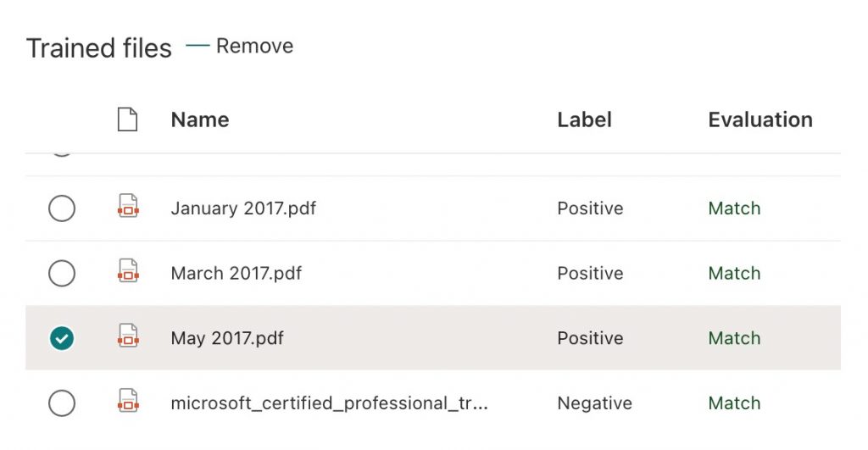
Task: Click the PDF icon for the microsoft_certified file
Action: pyautogui.click(x=127, y=403)
